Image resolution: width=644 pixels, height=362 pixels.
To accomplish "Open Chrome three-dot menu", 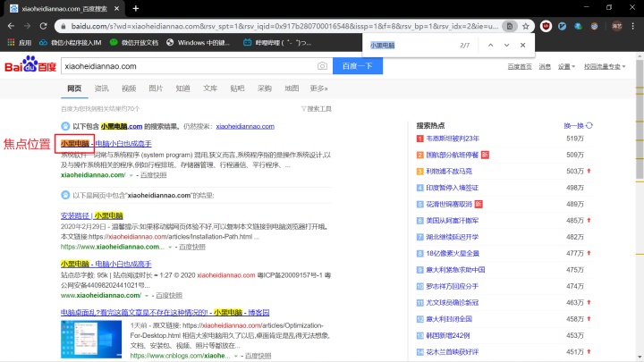I will [633, 26].
